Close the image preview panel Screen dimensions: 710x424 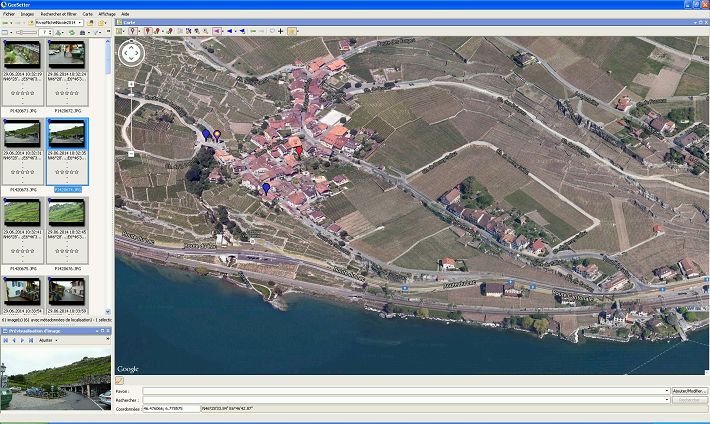pos(106,330)
